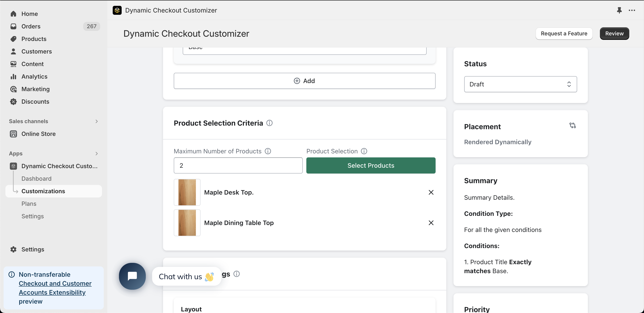644x313 pixels.
Task: Select Customizations in the app submenu
Action: (x=53, y=191)
